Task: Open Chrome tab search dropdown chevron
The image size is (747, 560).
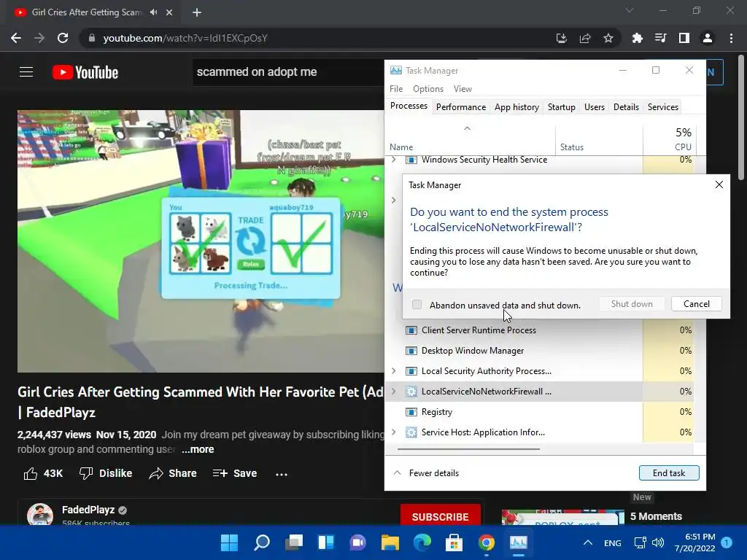Action: [x=630, y=10]
